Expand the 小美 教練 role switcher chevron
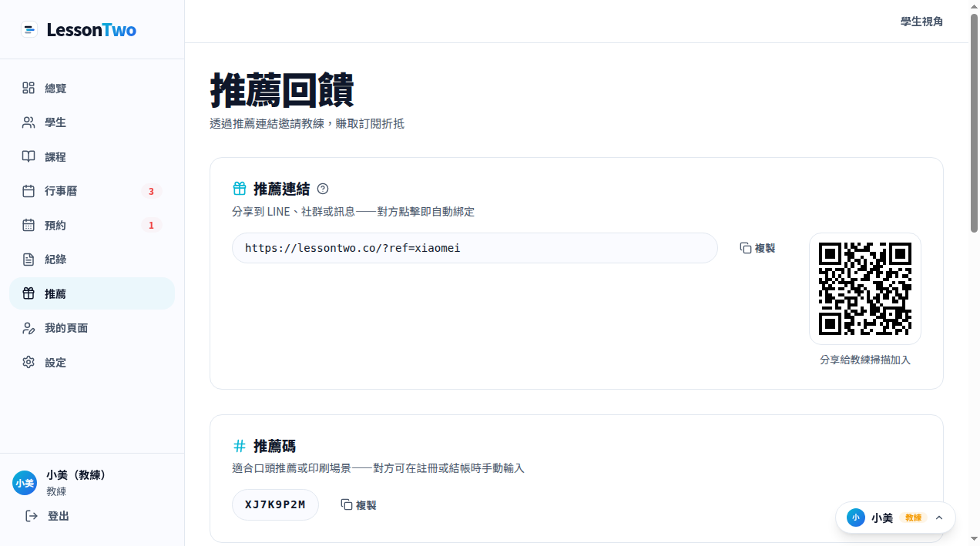980x546 pixels. pyautogui.click(x=939, y=518)
